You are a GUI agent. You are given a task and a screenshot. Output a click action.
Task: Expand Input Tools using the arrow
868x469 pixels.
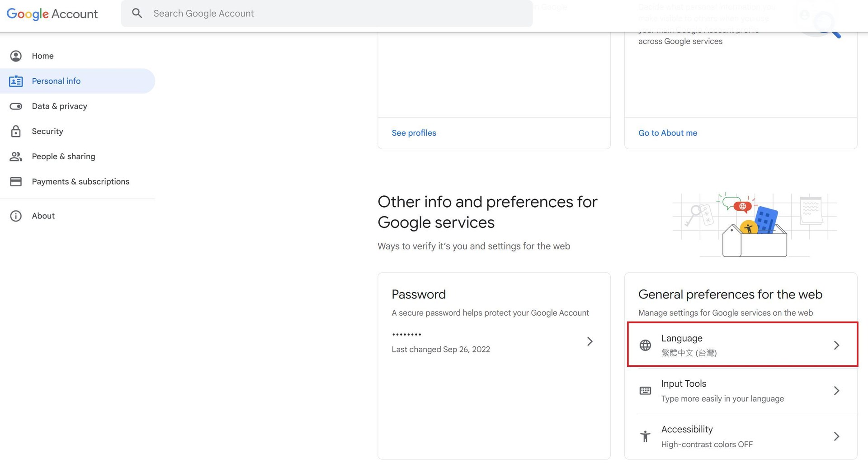(x=836, y=391)
